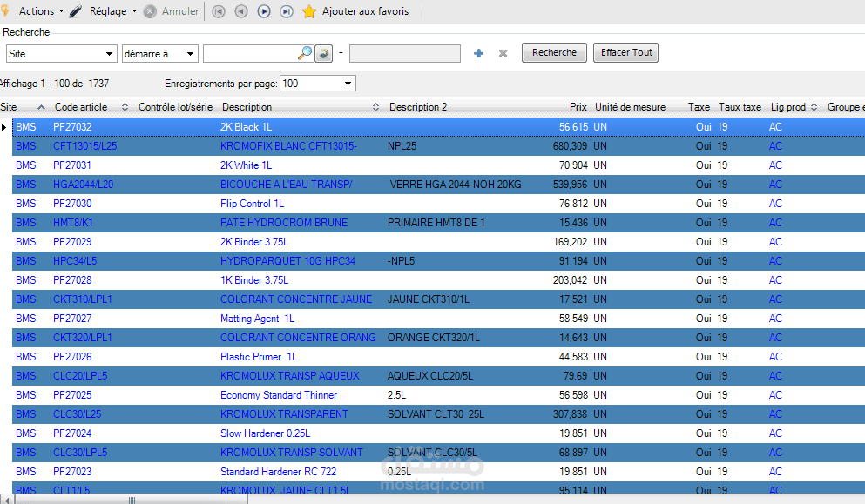Select article code CKT320/LPL1
This screenshot has height=504, width=865.
[83, 338]
